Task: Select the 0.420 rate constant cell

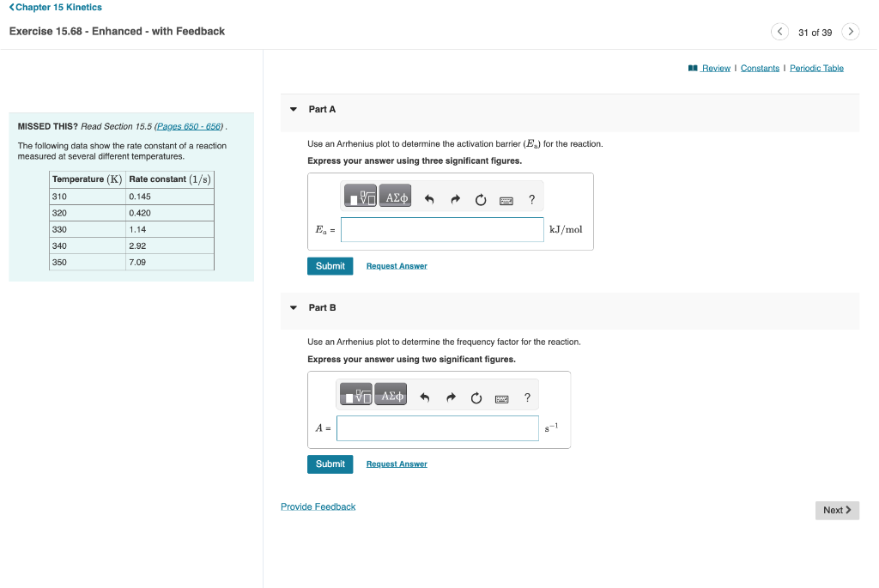Action: (170, 213)
